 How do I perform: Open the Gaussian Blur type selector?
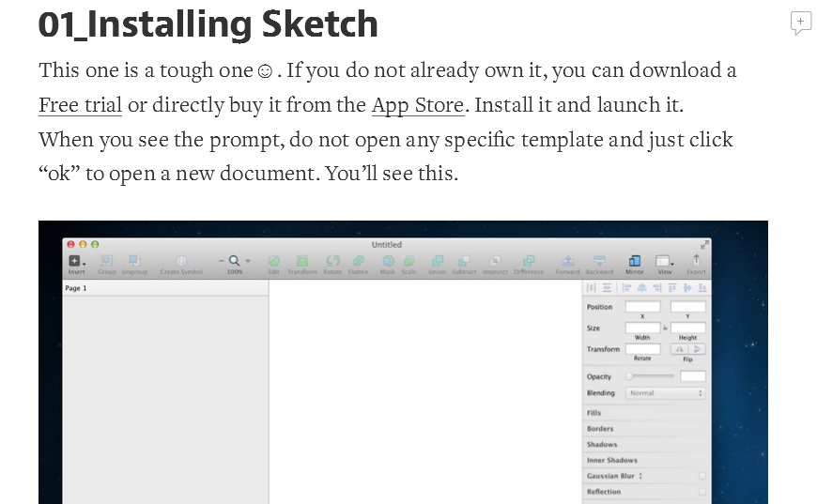click(640, 476)
